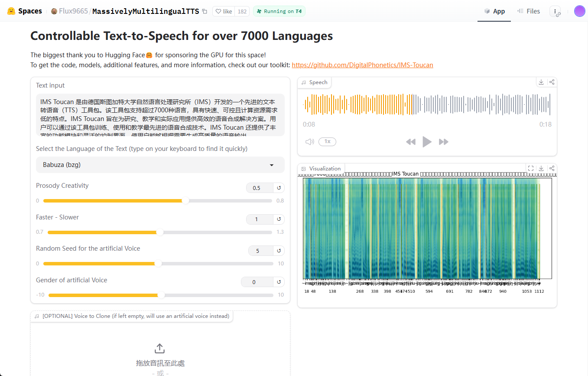Image resolution: width=588 pixels, height=376 pixels.
Task: Edit the Prosody Creativity number field
Action: point(260,188)
